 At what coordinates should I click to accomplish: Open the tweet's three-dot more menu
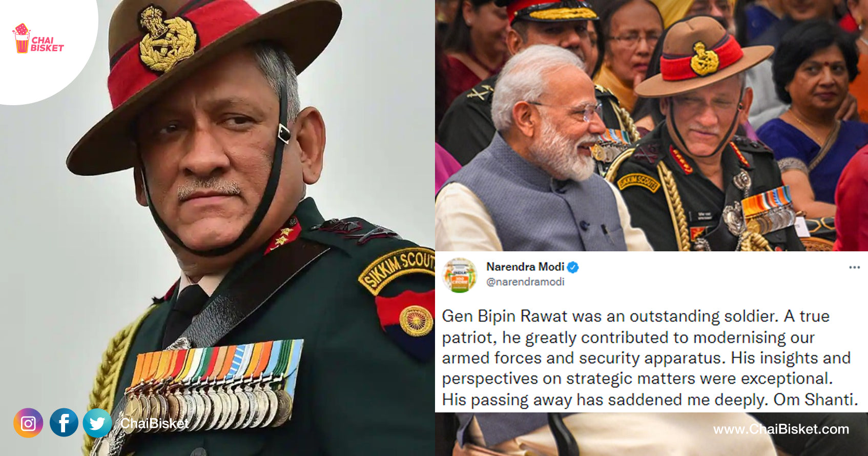854,267
